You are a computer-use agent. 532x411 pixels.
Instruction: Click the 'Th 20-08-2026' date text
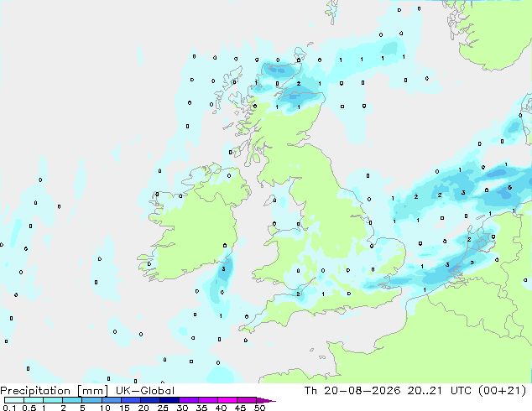352,391
